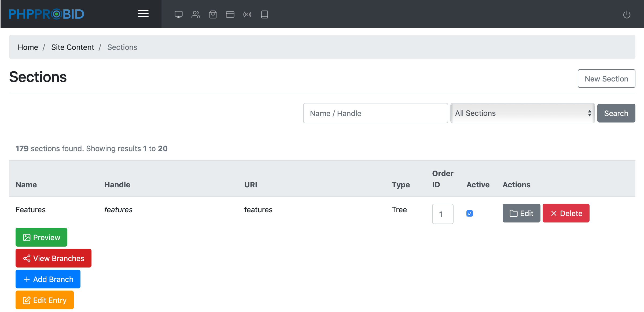The width and height of the screenshot is (644, 312).
Task: Open the broadcast signal icon
Action: (247, 14)
